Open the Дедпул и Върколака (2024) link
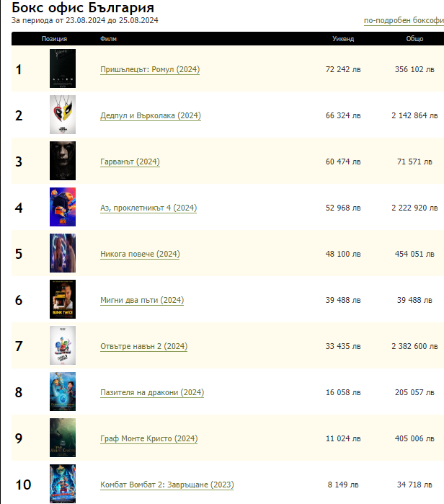The image size is (444, 504). point(150,116)
